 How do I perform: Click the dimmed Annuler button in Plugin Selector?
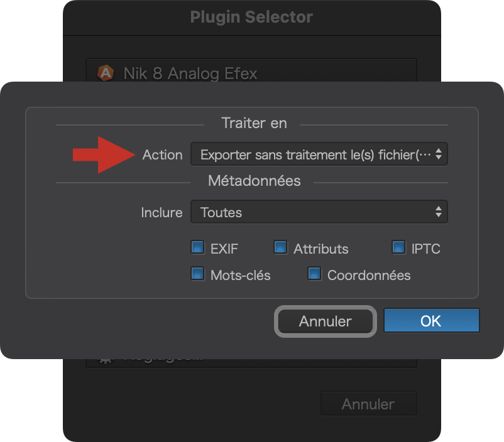click(x=369, y=404)
